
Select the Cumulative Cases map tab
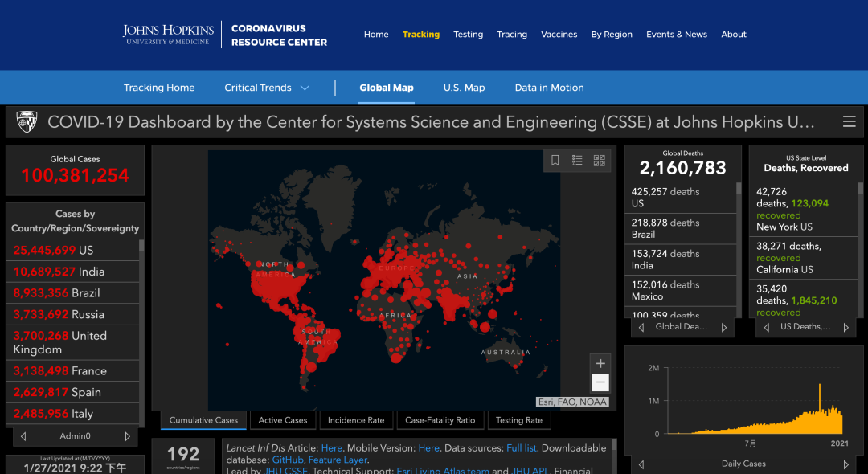click(203, 420)
